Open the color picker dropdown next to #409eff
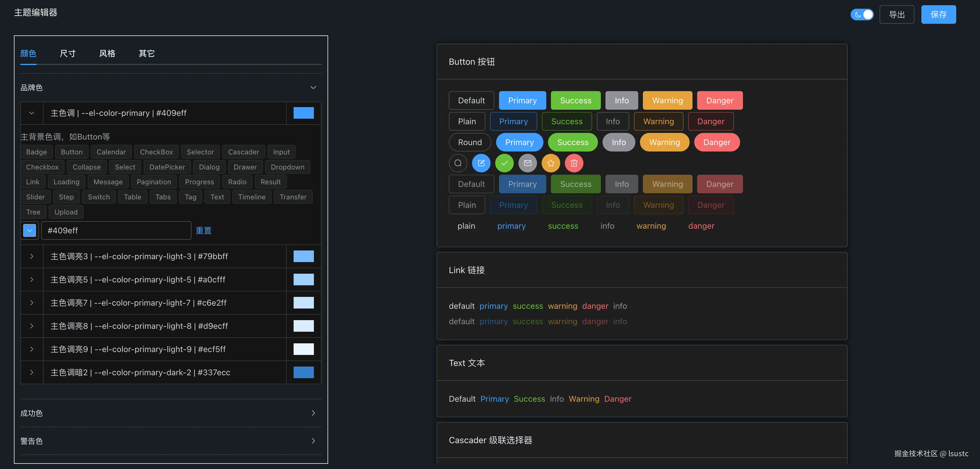Viewport: 980px width, 469px height. pyautogui.click(x=30, y=230)
